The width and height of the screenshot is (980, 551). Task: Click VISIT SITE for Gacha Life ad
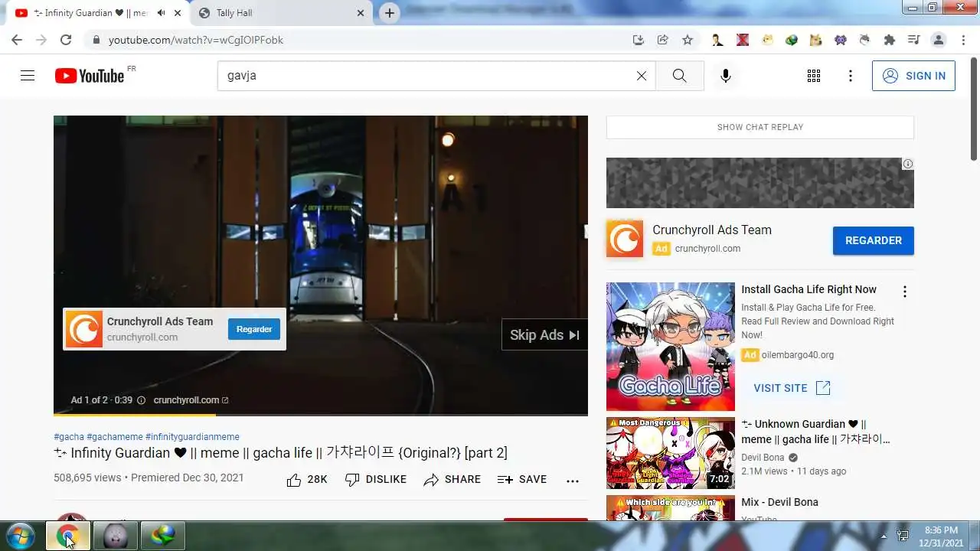tap(792, 388)
